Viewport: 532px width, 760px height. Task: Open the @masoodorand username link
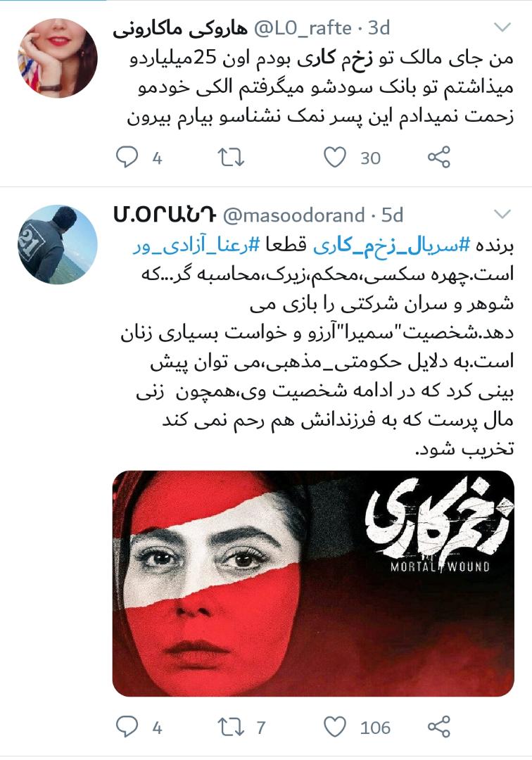point(293,215)
